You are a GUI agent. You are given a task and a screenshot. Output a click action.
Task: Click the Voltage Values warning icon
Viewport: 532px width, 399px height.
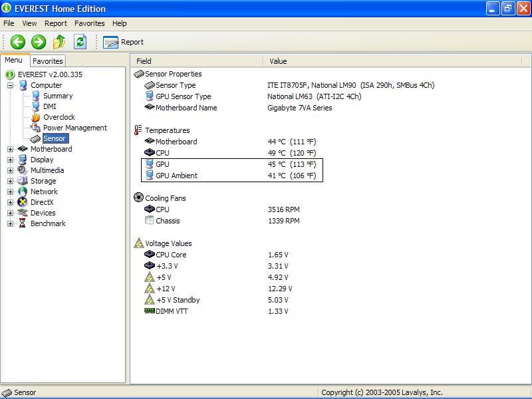(x=139, y=243)
